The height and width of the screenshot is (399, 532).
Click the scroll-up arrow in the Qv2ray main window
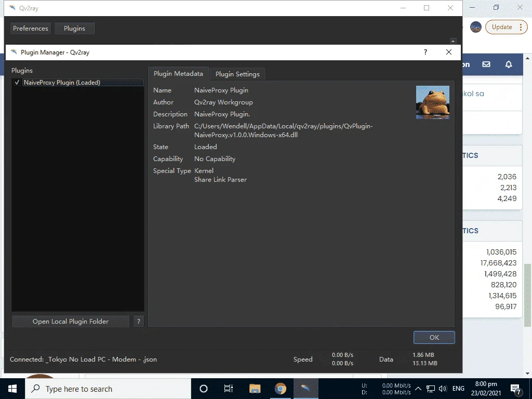click(x=453, y=41)
